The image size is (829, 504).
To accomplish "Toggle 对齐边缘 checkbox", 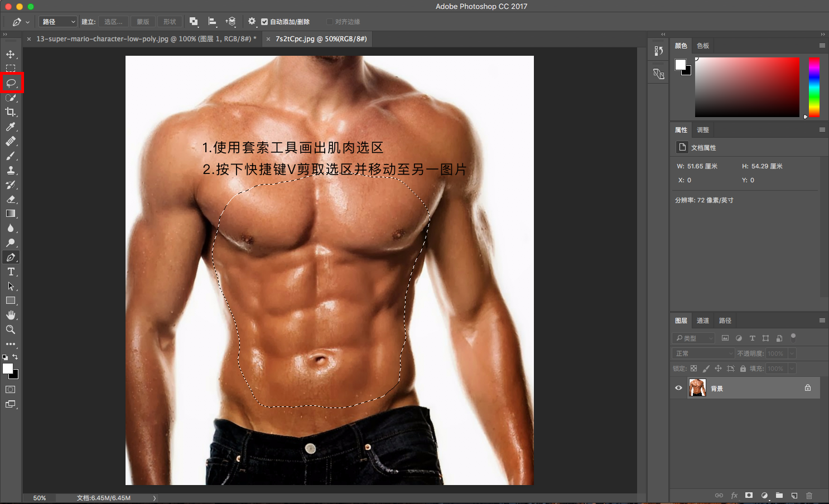I will tap(330, 22).
